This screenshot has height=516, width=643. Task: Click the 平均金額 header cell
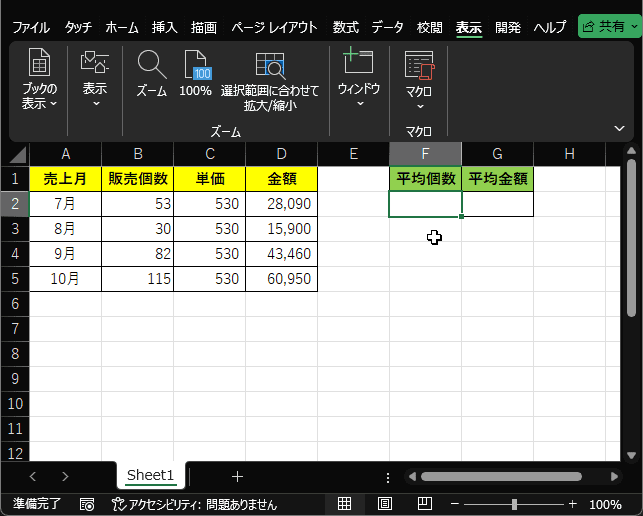click(497, 179)
